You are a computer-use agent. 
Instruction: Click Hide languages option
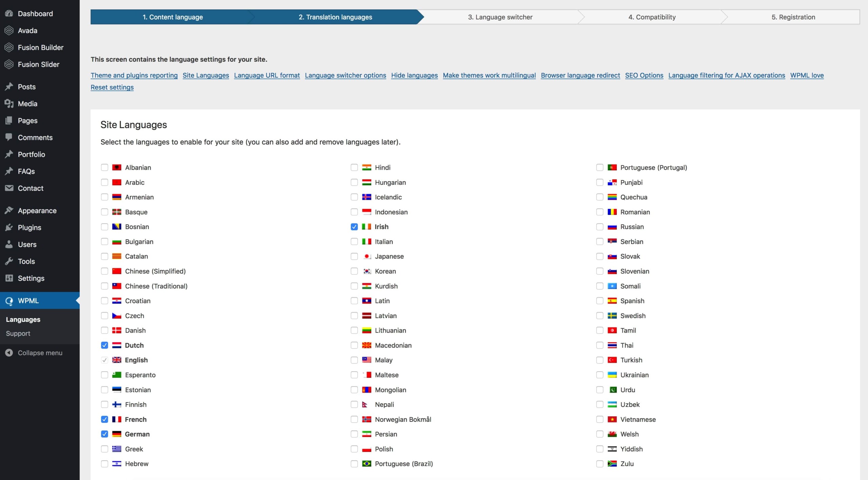click(414, 75)
